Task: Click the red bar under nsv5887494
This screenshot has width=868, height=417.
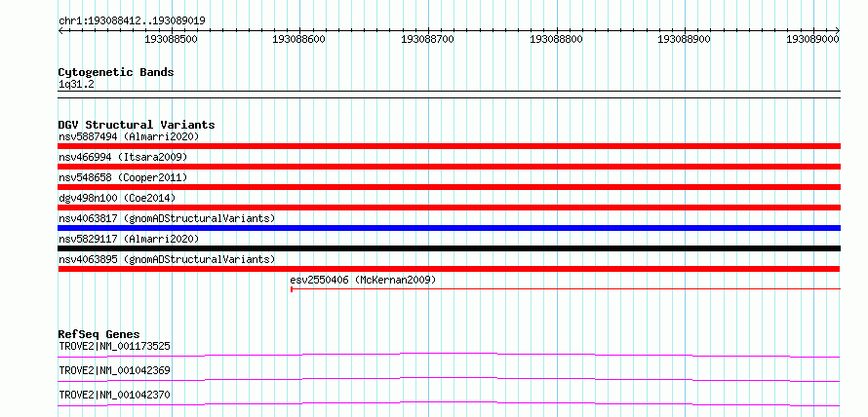Action: (449, 146)
